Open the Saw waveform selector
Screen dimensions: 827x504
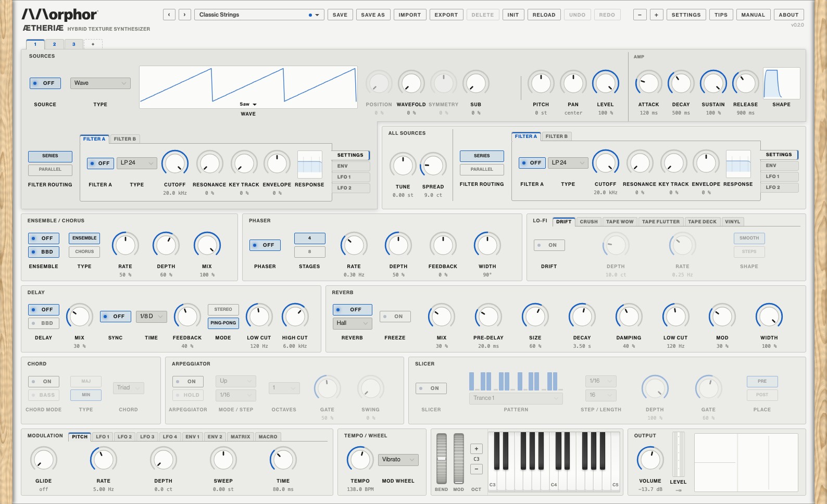pos(248,104)
